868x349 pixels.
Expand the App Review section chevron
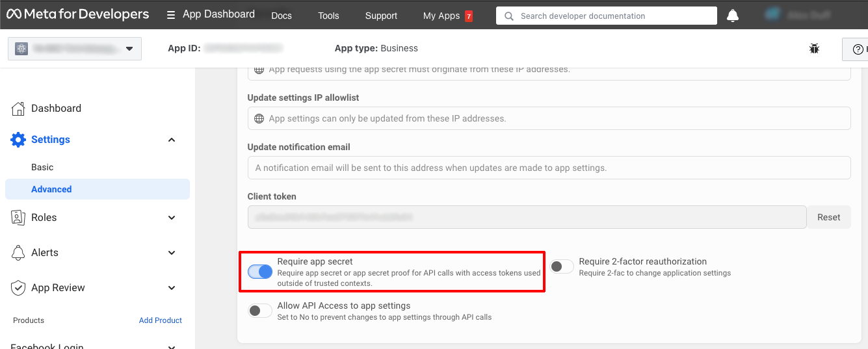(172, 288)
